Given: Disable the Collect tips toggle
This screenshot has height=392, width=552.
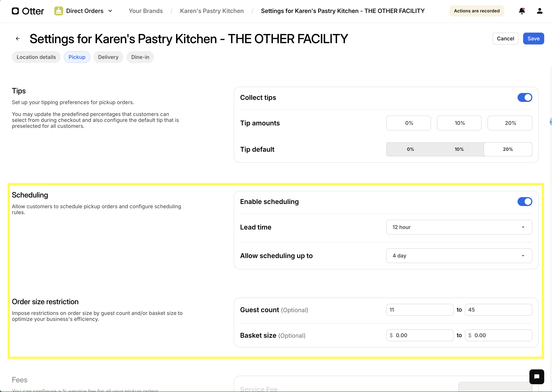Looking at the screenshot, I should pyautogui.click(x=525, y=97).
